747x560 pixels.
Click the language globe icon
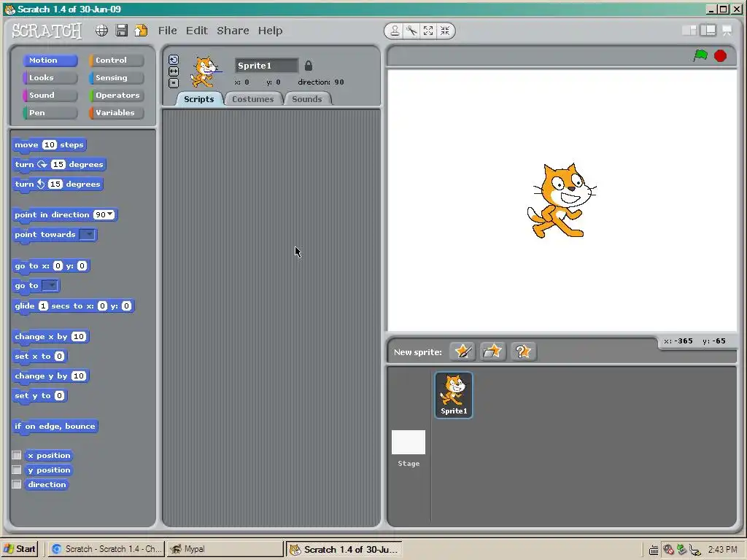[x=101, y=31]
